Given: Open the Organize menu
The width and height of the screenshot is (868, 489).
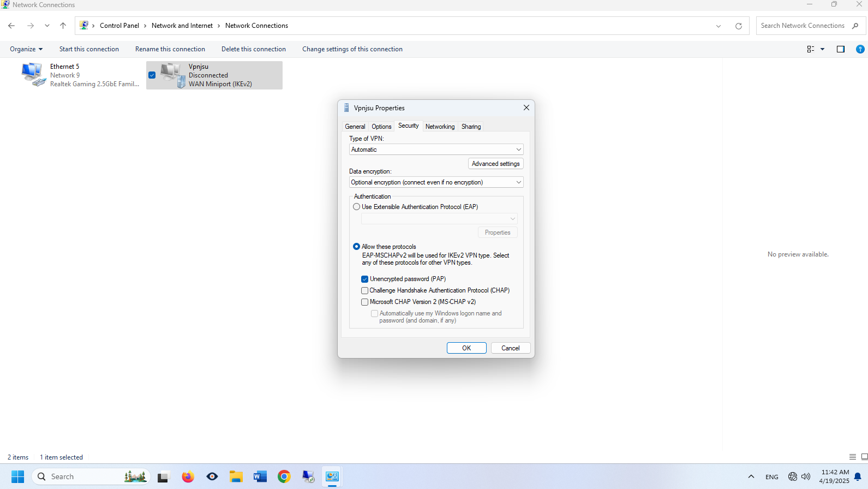Looking at the screenshot, I should [x=26, y=49].
